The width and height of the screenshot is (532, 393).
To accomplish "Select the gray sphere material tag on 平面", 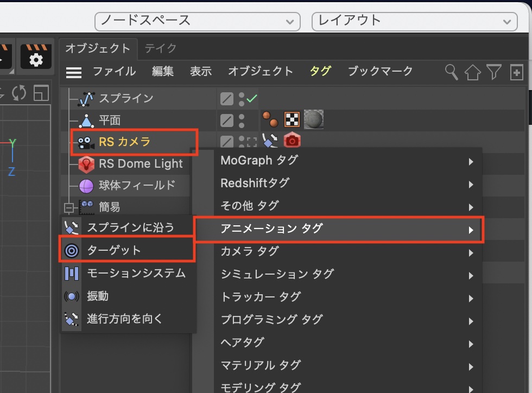I will pyautogui.click(x=314, y=119).
